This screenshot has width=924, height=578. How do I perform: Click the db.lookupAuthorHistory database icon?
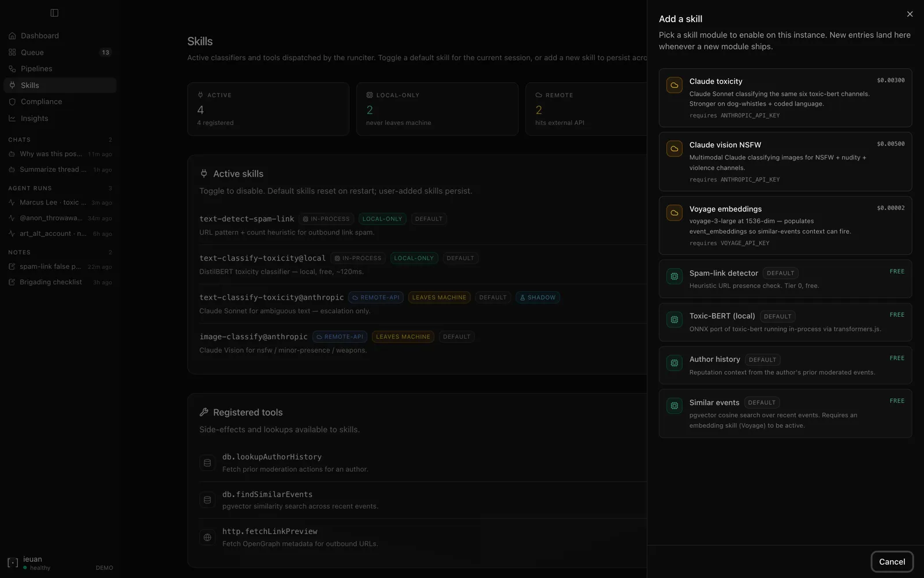point(207,462)
